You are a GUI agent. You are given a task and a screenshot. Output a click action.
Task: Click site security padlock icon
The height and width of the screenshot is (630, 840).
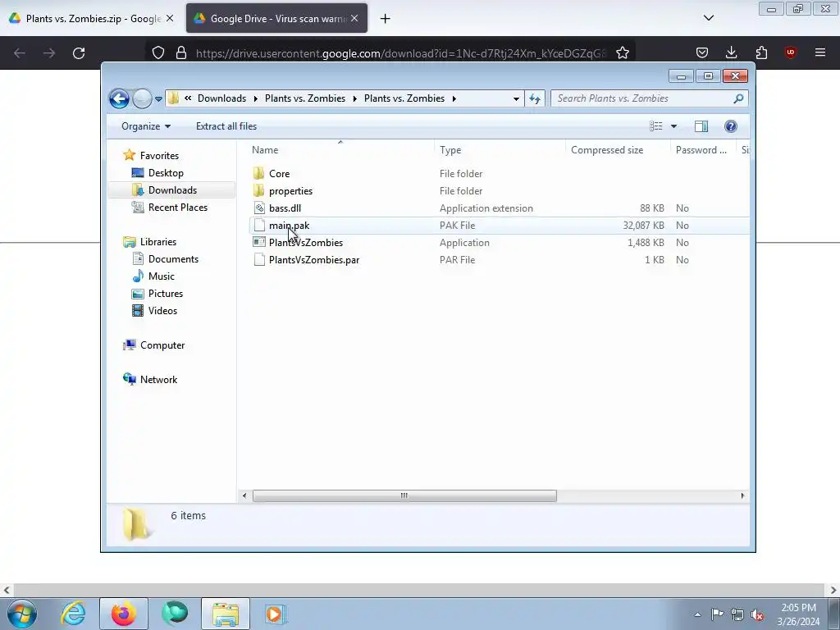(x=181, y=52)
